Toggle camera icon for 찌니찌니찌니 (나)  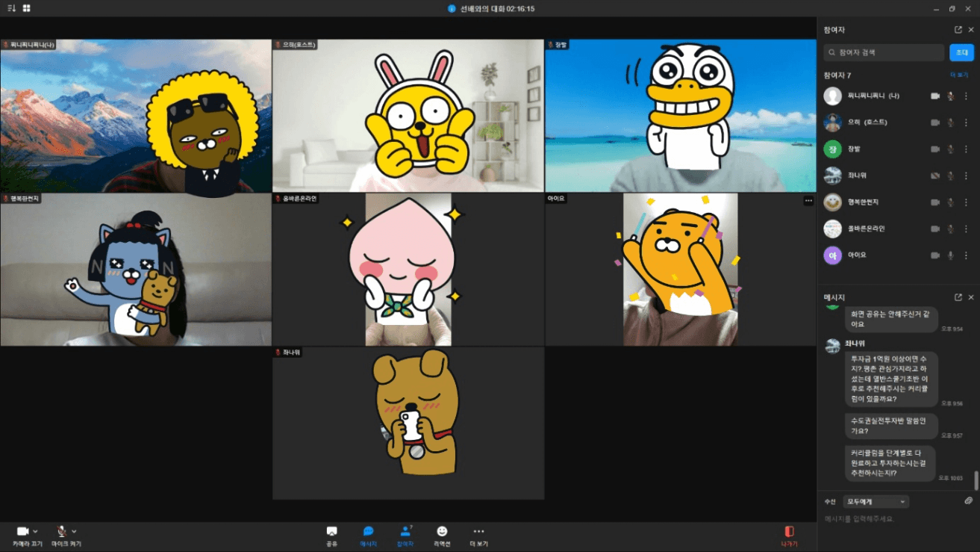tap(935, 96)
